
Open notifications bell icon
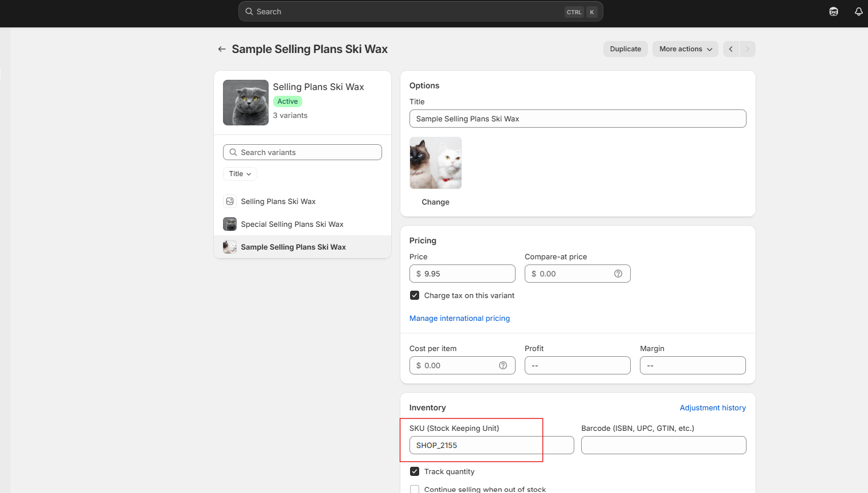[x=858, y=11]
